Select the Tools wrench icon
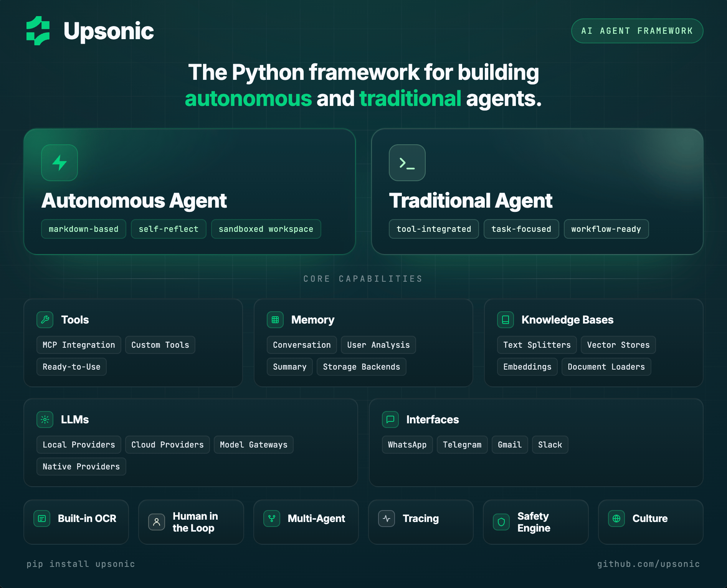The height and width of the screenshot is (588, 727). pos(45,320)
